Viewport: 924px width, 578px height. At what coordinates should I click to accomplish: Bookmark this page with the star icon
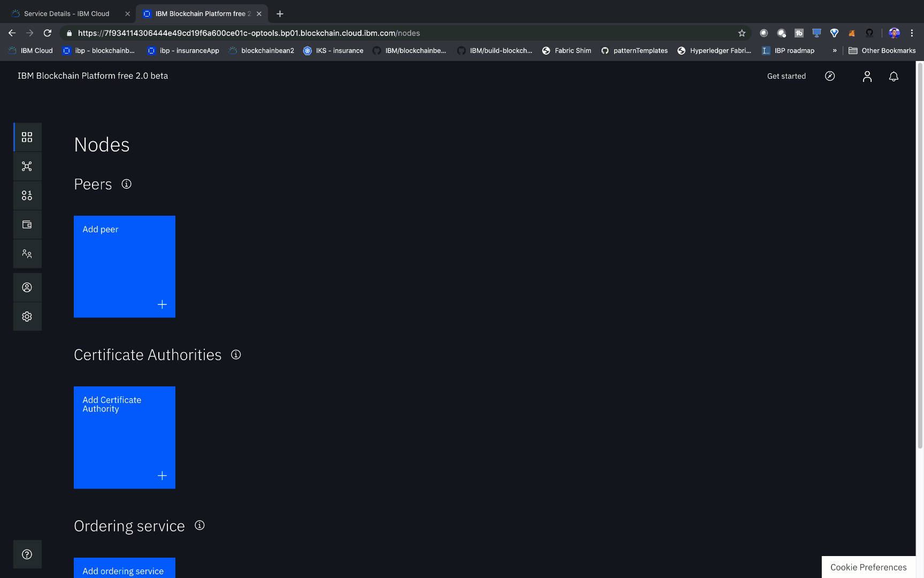coord(742,33)
